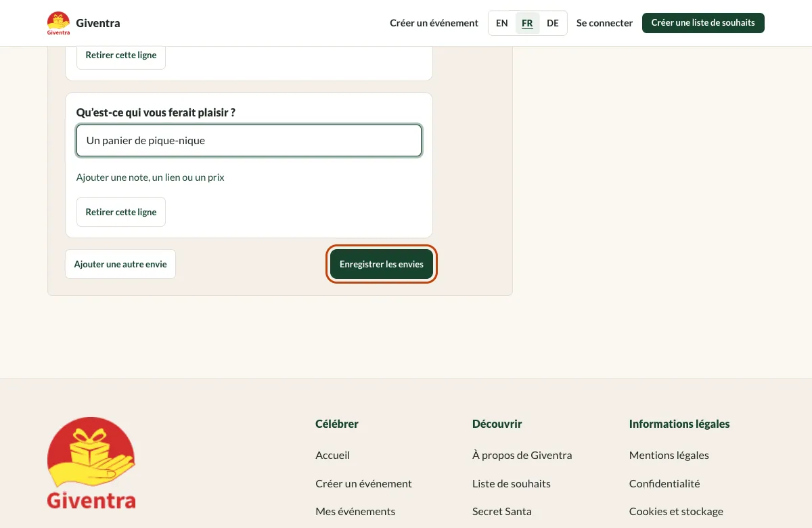Switch language to EN
Image resolution: width=812 pixels, height=528 pixels.
coord(501,23)
